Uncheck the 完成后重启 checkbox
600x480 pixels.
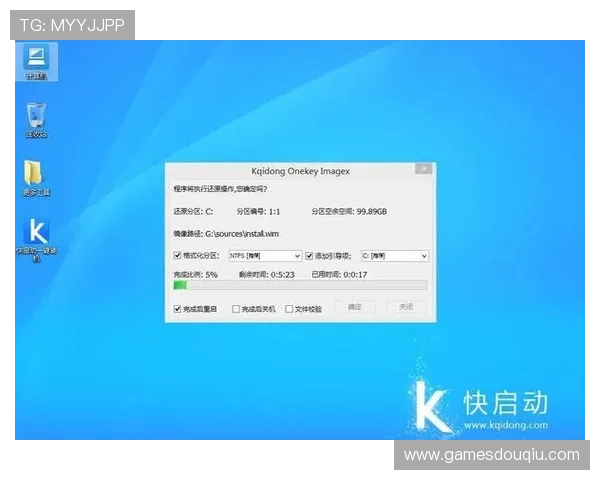(x=177, y=309)
